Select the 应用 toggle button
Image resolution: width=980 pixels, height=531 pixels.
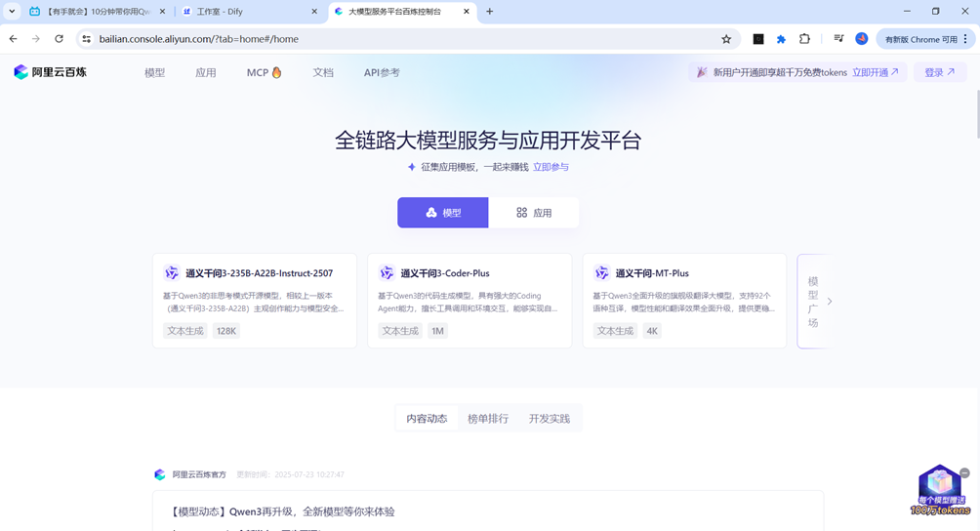click(x=534, y=213)
